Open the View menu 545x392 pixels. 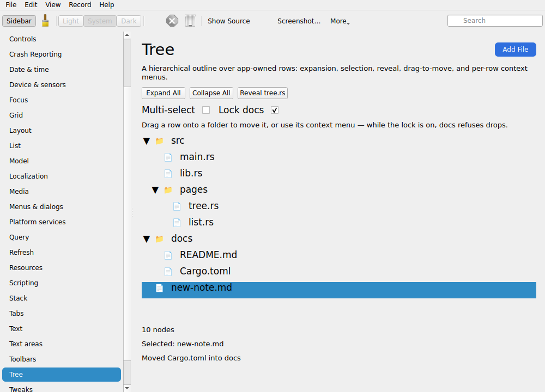tap(53, 4)
